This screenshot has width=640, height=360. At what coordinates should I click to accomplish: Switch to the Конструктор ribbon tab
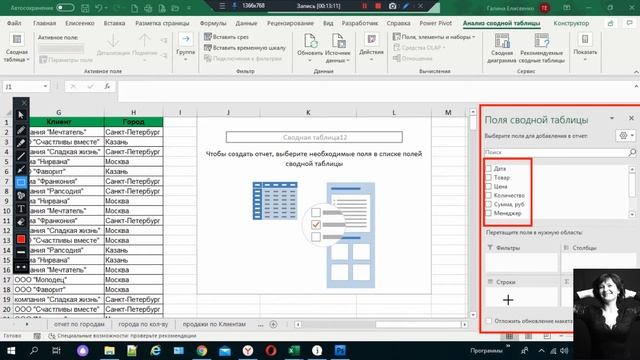tap(571, 23)
